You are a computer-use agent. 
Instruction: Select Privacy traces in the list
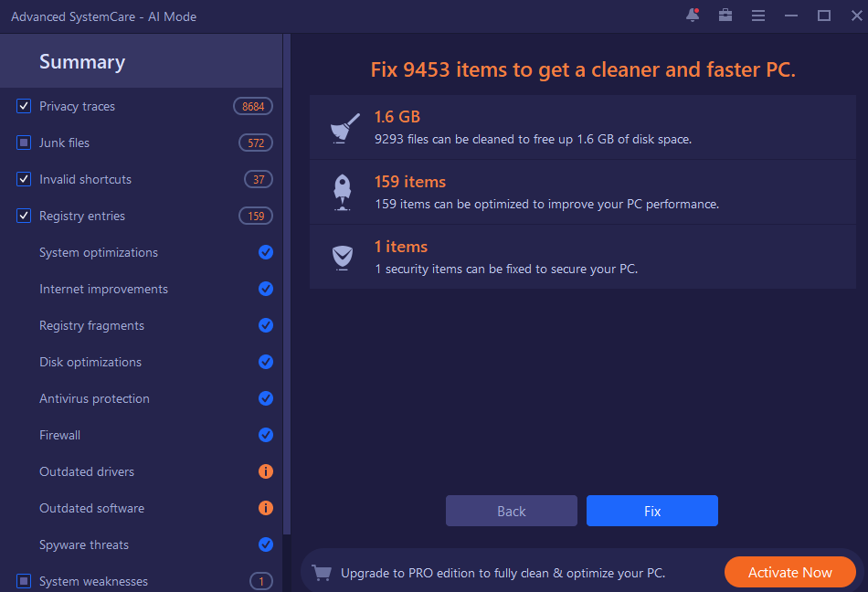[x=77, y=106]
